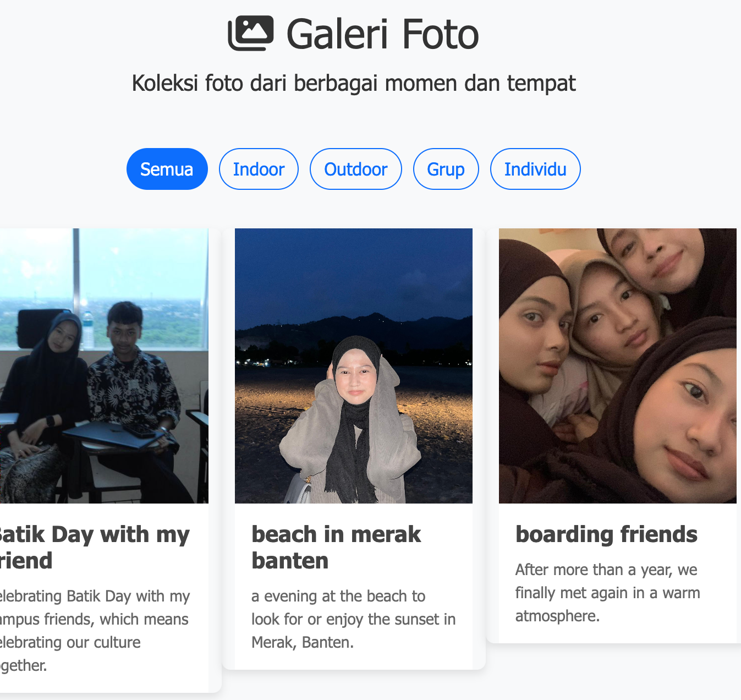The height and width of the screenshot is (700, 741).
Task: Select the Semua filter button
Action: pyautogui.click(x=167, y=169)
